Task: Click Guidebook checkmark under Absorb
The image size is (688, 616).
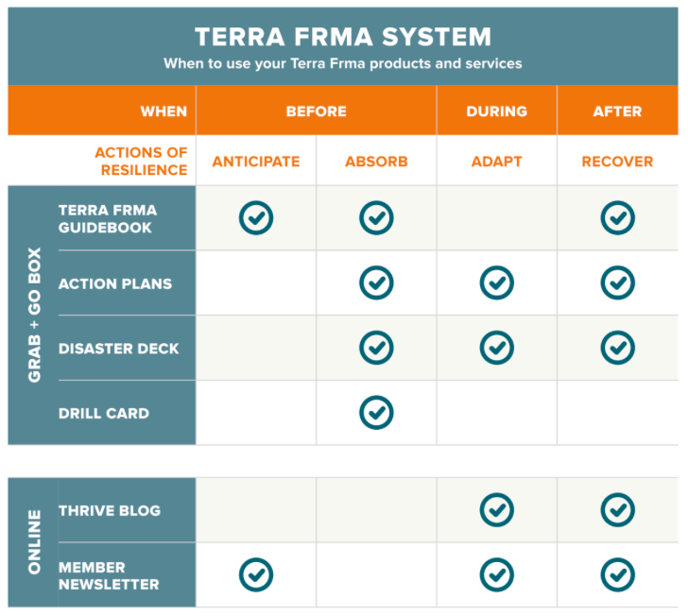Action: pos(376,218)
